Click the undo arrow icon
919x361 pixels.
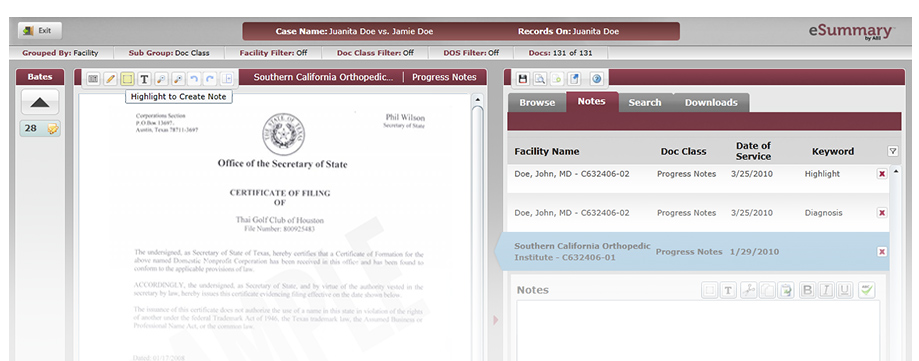tap(194, 79)
